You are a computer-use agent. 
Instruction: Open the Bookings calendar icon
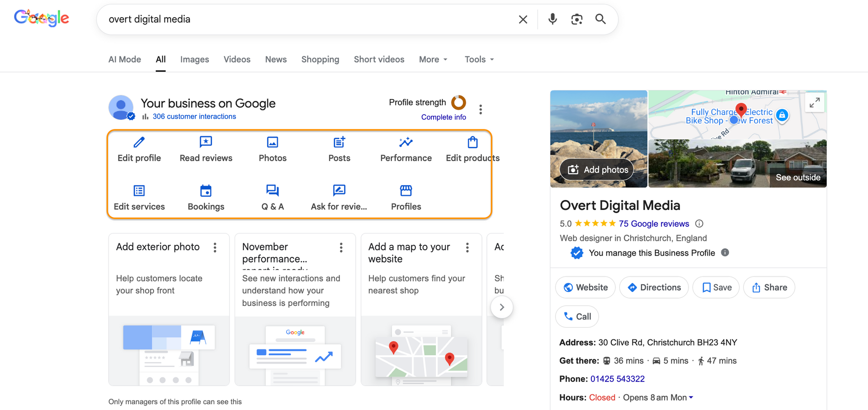point(206,191)
